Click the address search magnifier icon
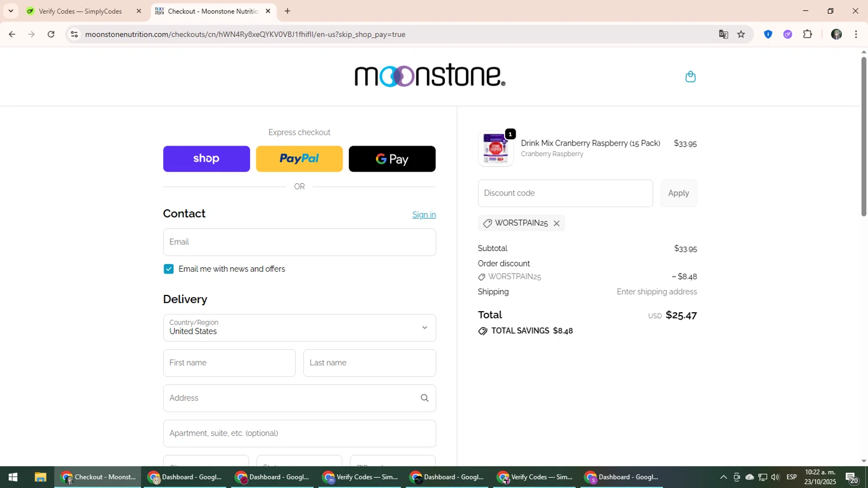 click(x=425, y=398)
